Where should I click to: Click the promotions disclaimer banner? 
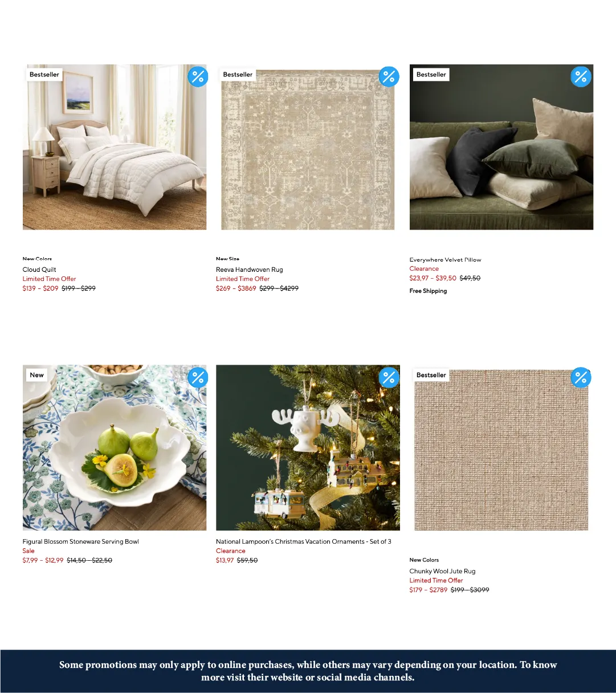pyautogui.click(x=308, y=671)
